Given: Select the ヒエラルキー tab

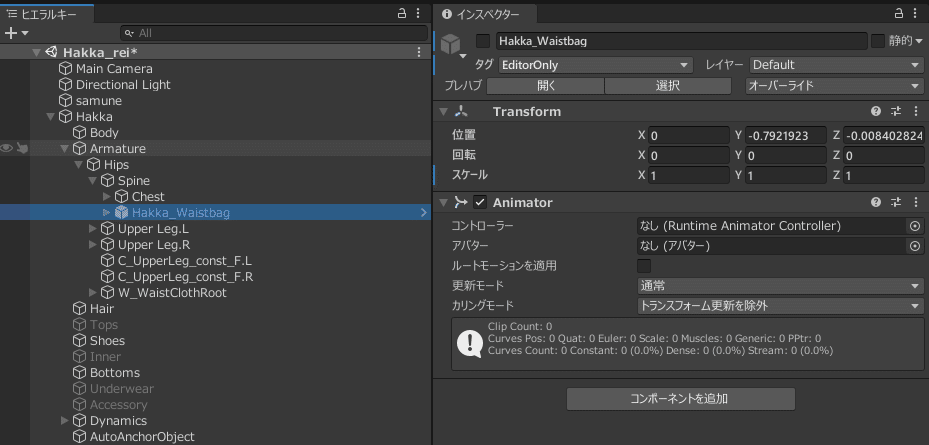Looking at the screenshot, I should tap(47, 15).
